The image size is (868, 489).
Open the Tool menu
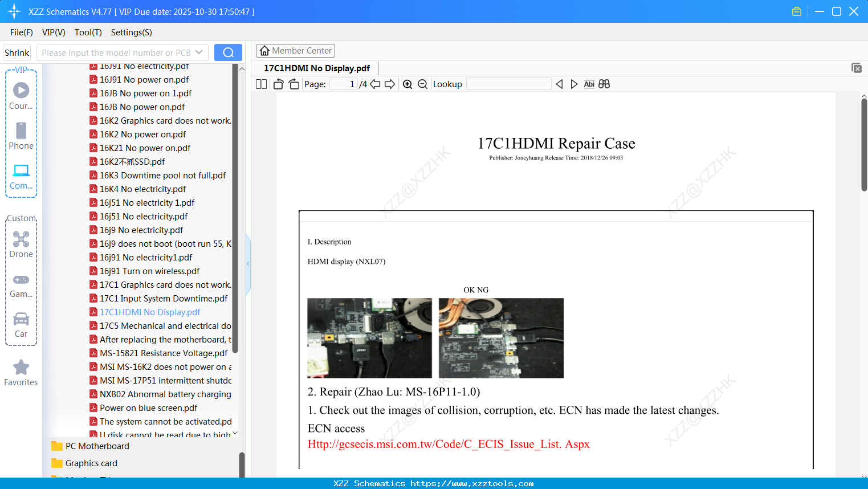click(x=88, y=32)
